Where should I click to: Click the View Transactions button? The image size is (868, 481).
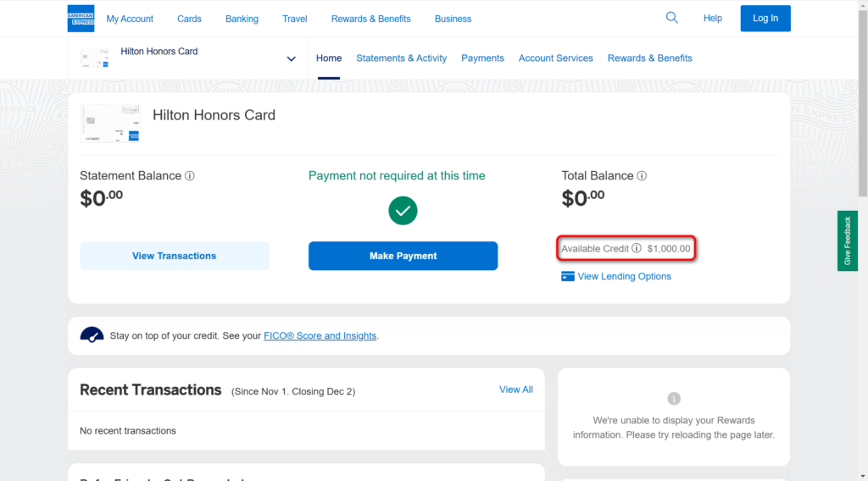[x=175, y=256]
